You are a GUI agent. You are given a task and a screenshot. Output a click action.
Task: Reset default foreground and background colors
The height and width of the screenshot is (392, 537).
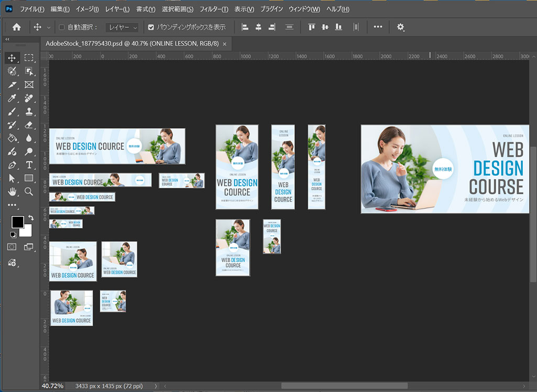coord(13,234)
